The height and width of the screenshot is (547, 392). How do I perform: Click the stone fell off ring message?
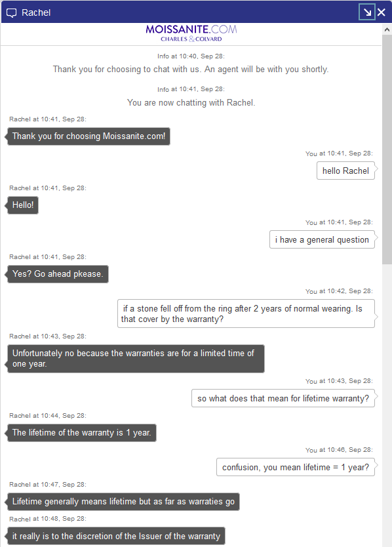coord(246,314)
